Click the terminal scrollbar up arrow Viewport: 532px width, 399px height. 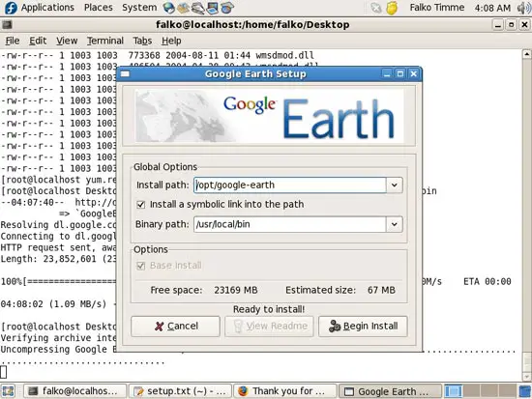coord(527,54)
